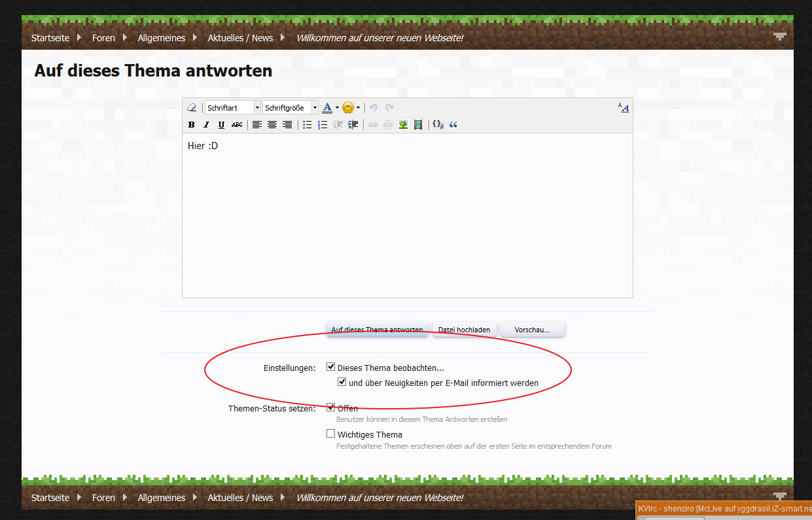Image resolution: width=812 pixels, height=520 pixels.
Task: Go to Startseite in the top breadcrumb
Action: (50, 38)
